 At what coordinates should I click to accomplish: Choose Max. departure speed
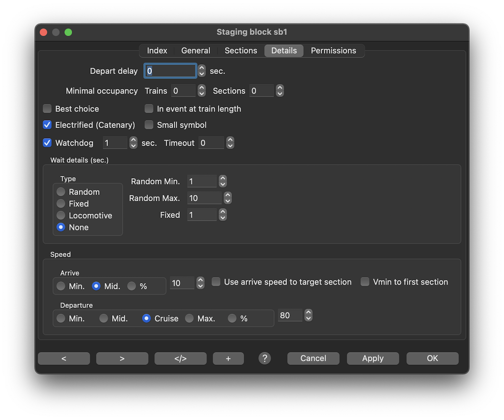click(x=189, y=318)
